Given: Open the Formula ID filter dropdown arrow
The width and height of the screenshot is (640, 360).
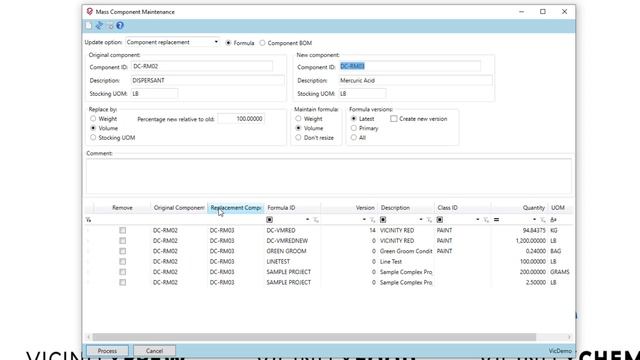Looking at the screenshot, I should coord(307,220).
